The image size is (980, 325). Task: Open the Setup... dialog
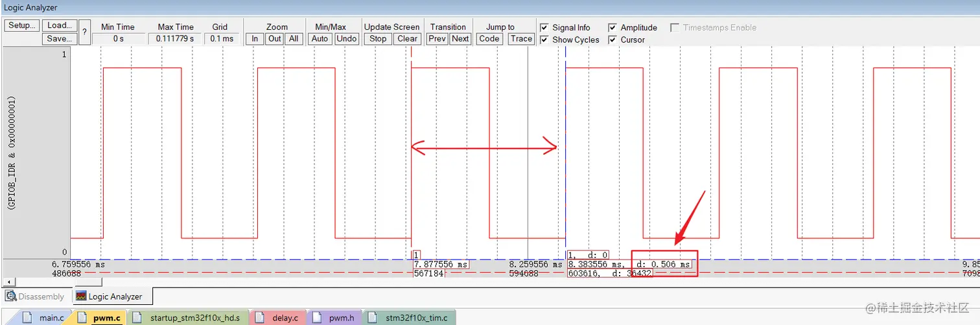click(22, 25)
